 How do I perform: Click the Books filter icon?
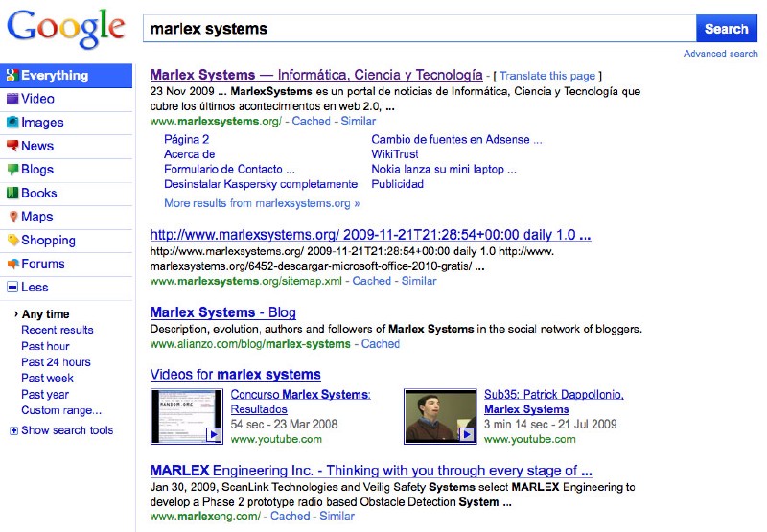pos(12,193)
